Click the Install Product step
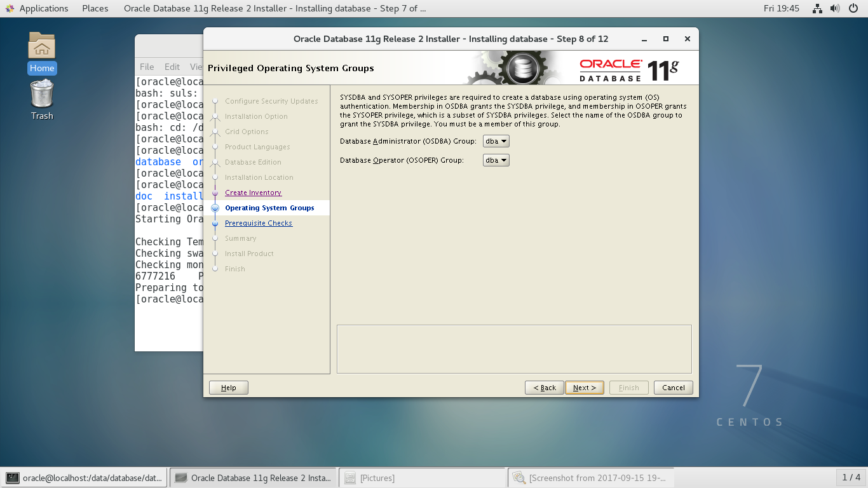The image size is (868, 488). point(249,254)
